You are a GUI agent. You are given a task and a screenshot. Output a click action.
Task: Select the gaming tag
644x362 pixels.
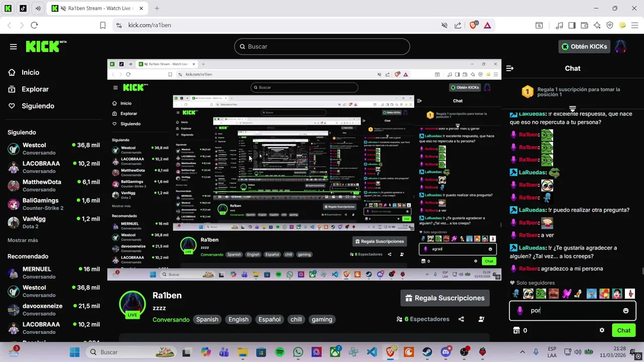pyautogui.click(x=322, y=319)
